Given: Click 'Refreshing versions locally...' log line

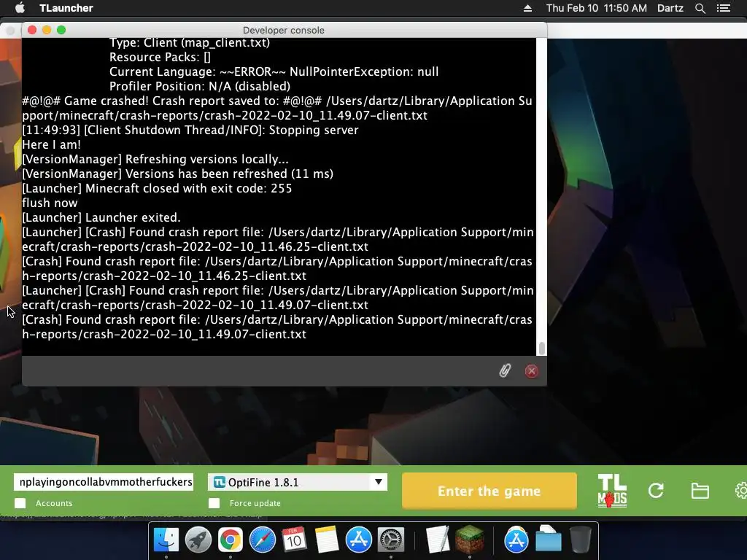Looking at the screenshot, I should (x=155, y=159).
